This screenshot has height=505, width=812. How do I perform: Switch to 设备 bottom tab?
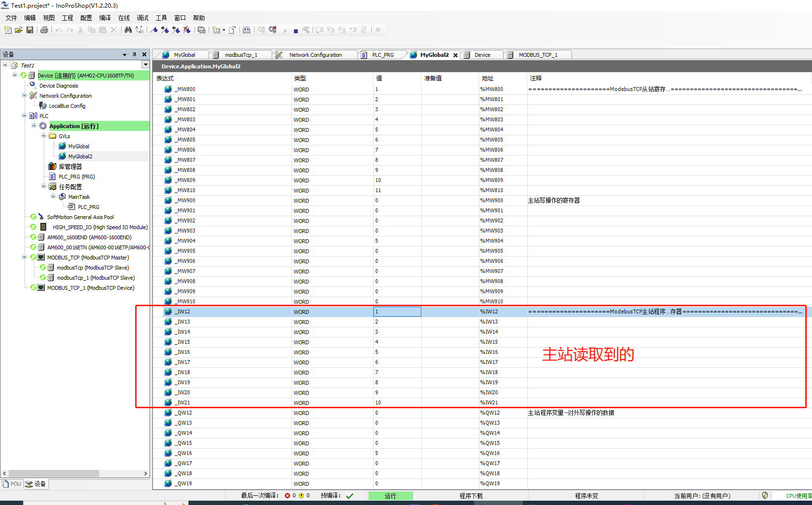tap(36, 484)
